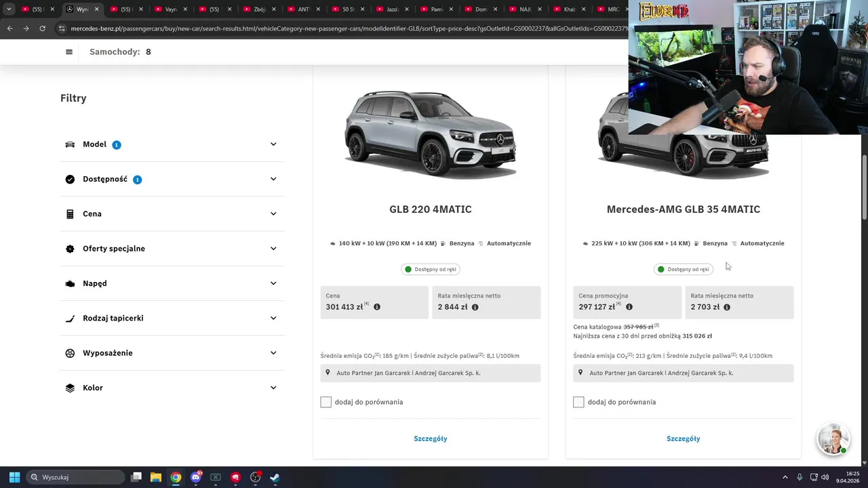The width and height of the screenshot is (868, 488).
Task: Expand the Dostępność filter chevron
Action: [x=273, y=179]
